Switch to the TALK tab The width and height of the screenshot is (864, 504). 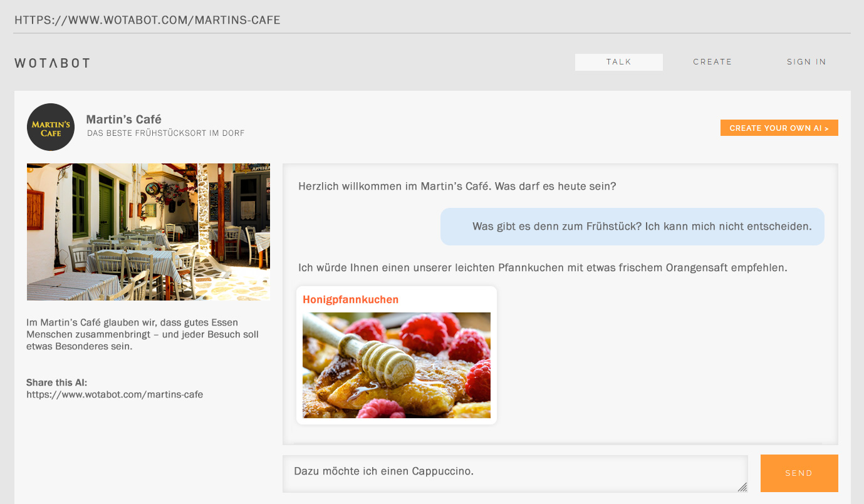pyautogui.click(x=618, y=62)
